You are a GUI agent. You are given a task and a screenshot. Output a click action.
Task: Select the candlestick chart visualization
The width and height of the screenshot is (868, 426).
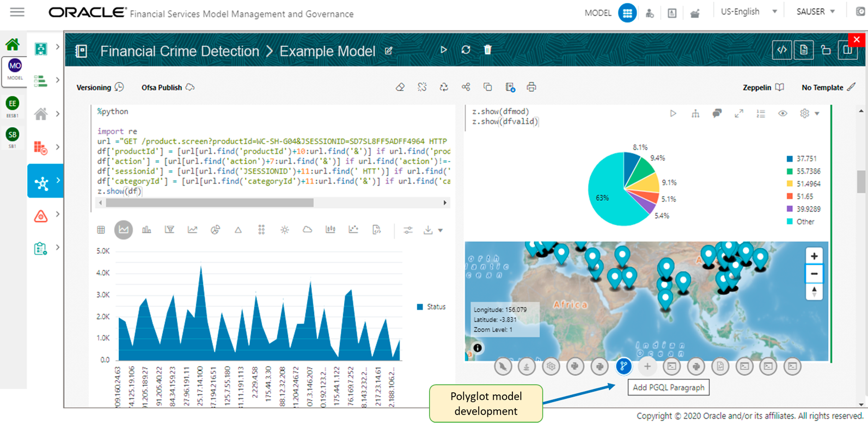(330, 230)
